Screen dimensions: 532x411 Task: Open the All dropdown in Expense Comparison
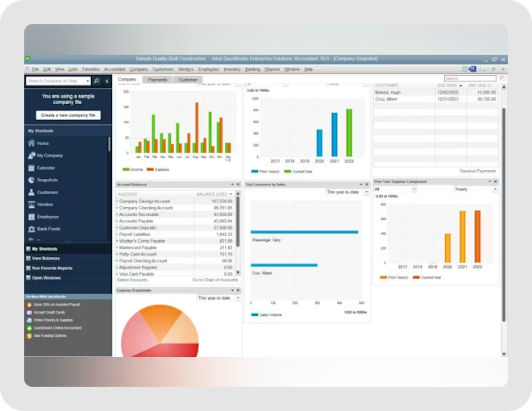point(395,189)
